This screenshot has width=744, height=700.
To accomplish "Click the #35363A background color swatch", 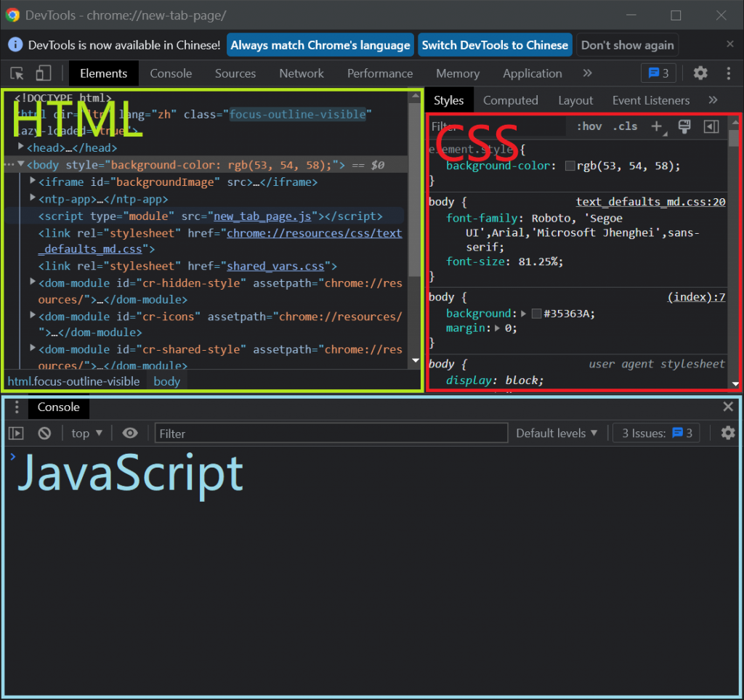I will 536,314.
